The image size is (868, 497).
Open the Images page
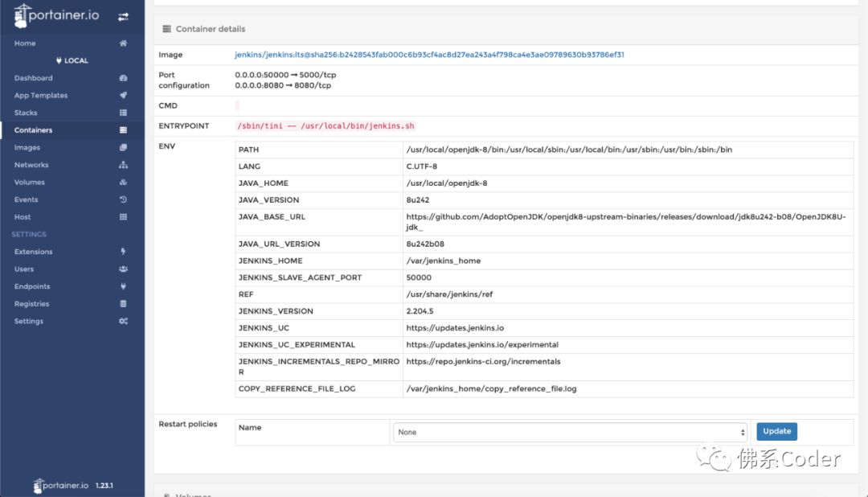(x=27, y=147)
